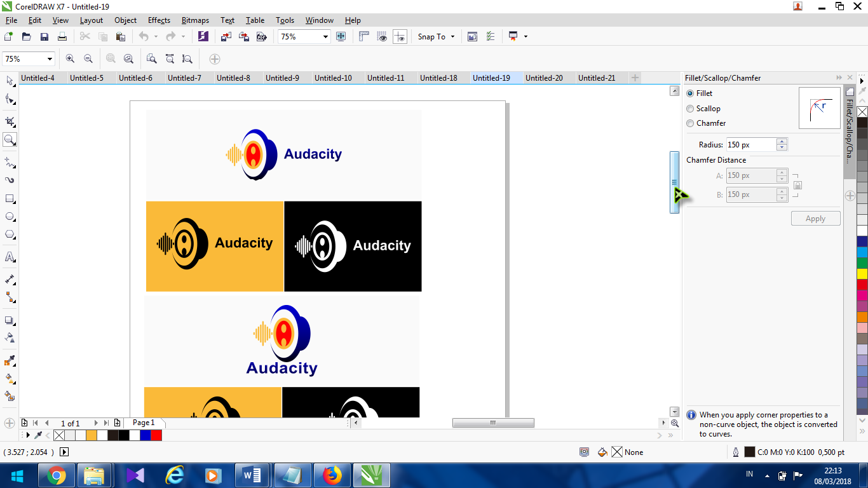Select the Crop tool in toolbox
The height and width of the screenshot is (488, 868).
coord(10,121)
